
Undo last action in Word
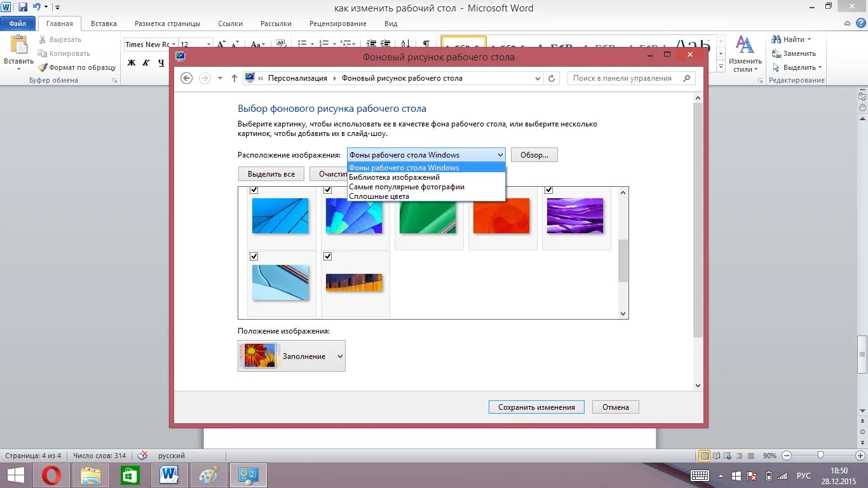(36, 7)
